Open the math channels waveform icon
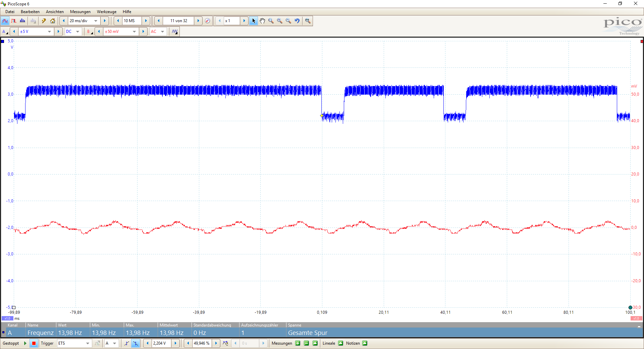 175,32
